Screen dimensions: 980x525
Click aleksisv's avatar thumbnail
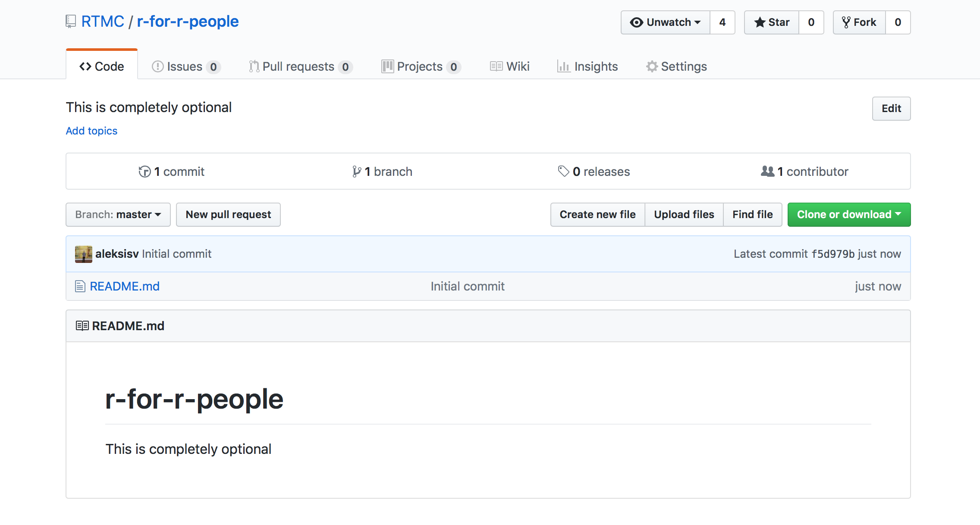tap(84, 254)
